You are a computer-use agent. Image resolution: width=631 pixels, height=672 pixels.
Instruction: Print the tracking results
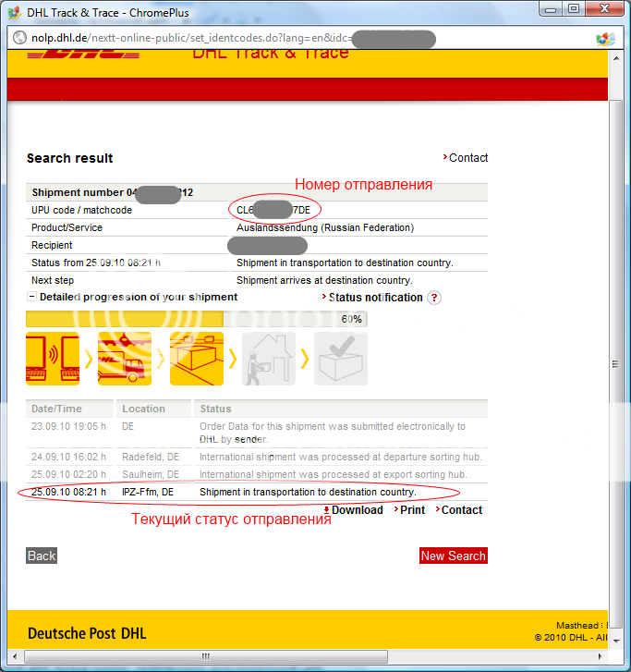(x=412, y=510)
